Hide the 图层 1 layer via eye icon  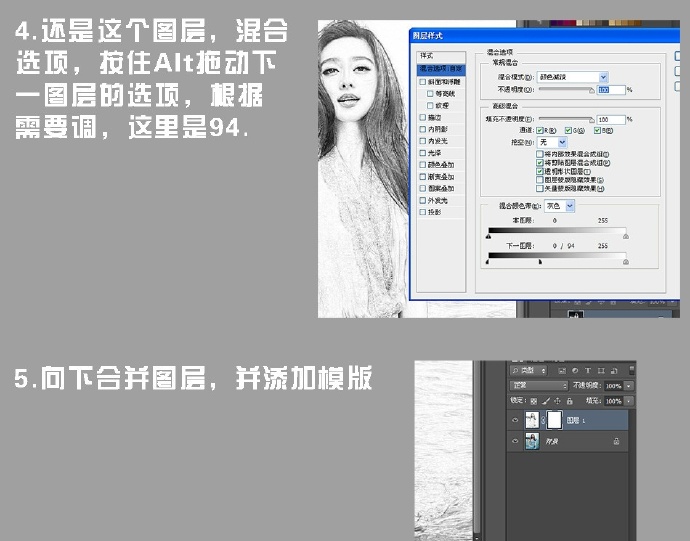point(515,420)
